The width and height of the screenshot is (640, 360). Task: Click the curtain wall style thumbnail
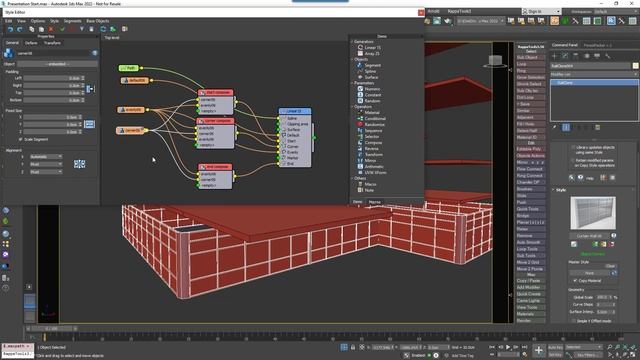point(593,213)
